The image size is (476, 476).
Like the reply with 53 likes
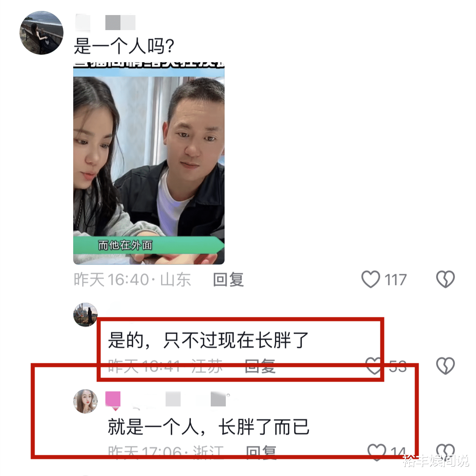(374, 365)
